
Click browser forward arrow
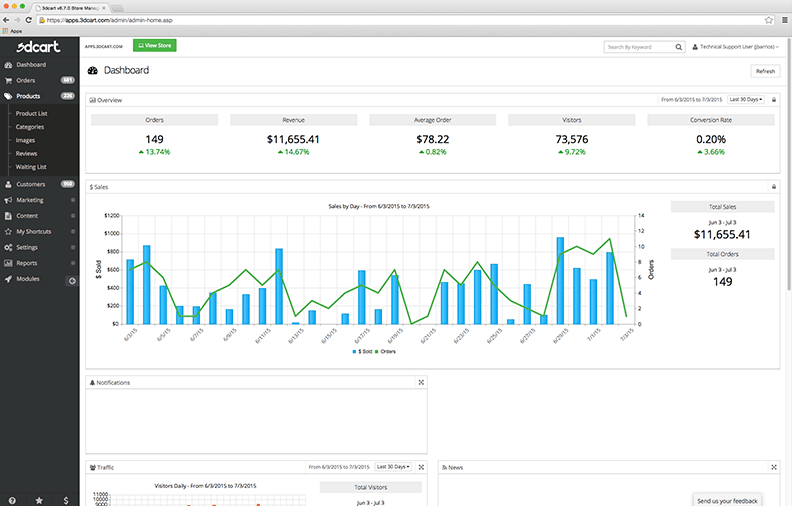pyautogui.click(x=17, y=20)
